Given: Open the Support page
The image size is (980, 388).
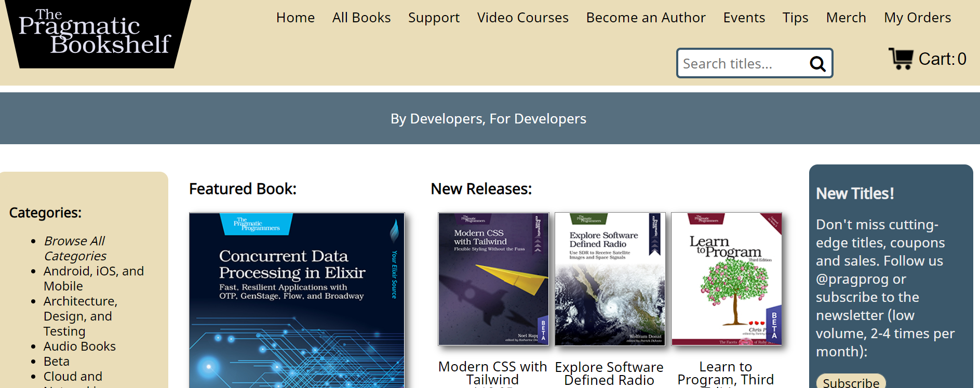Looking at the screenshot, I should (x=434, y=18).
